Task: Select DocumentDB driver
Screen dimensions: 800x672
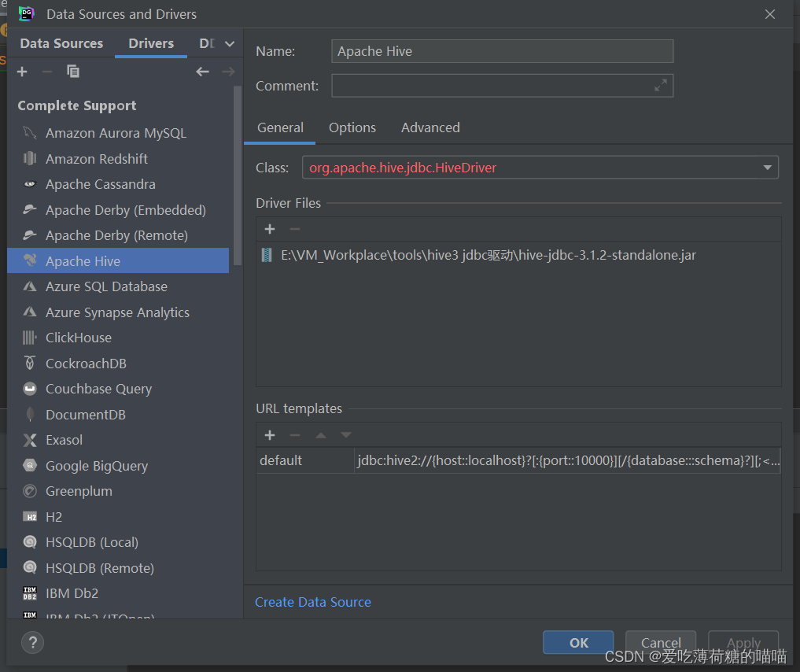Action: pos(118,415)
